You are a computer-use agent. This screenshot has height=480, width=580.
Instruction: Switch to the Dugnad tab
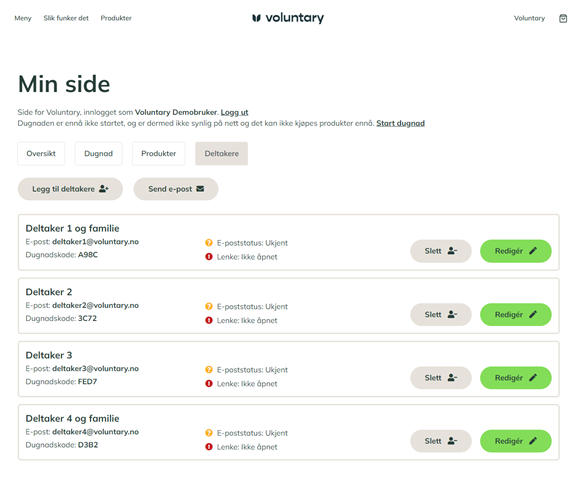click(x=98, y=153)
